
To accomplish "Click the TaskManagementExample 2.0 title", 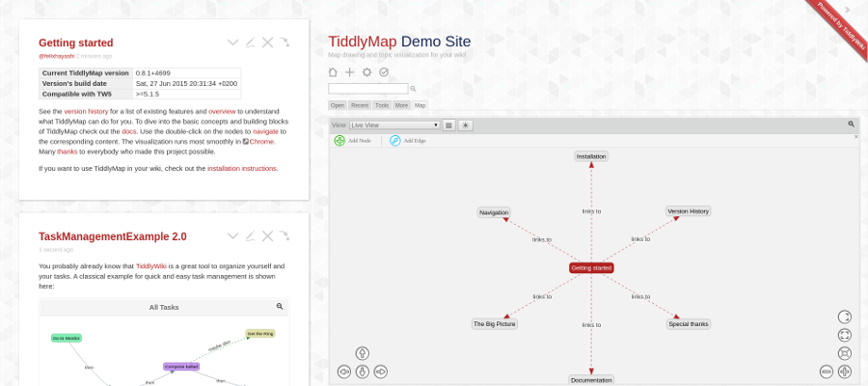I will (x=113, y=236).
